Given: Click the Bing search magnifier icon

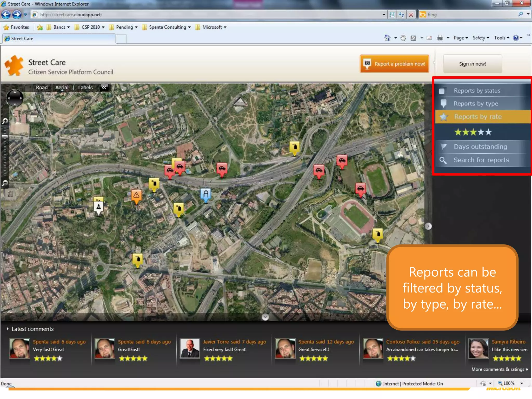Looking at the screenshot, I should [520, 14].
